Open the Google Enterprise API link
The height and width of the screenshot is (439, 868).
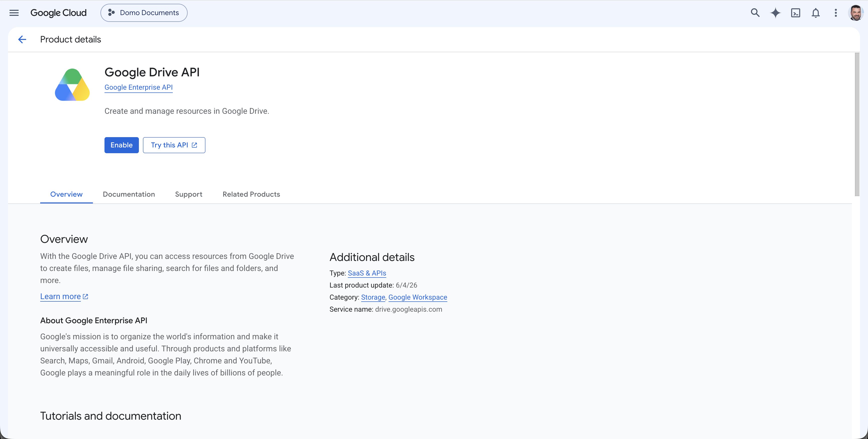(138, 87)
